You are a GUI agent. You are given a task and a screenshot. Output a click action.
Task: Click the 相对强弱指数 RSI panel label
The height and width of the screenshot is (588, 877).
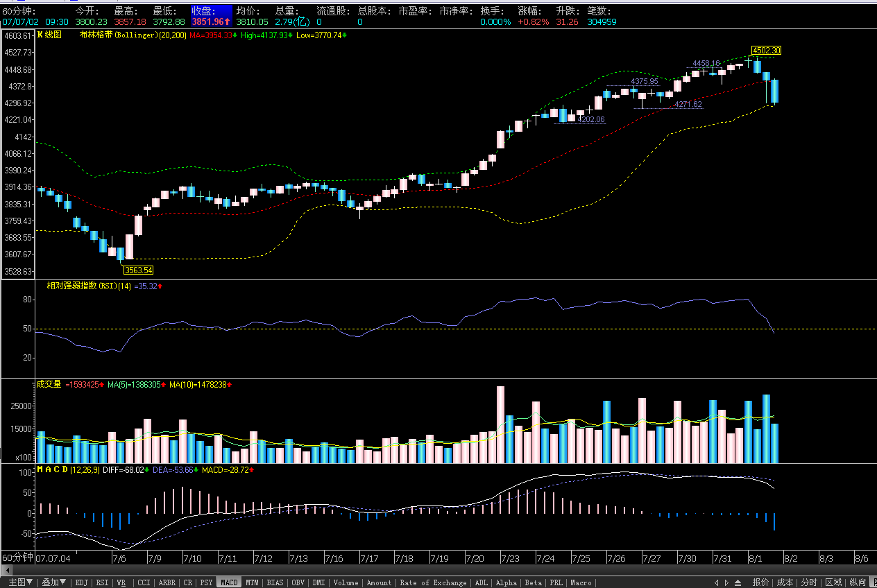(89, 286)
